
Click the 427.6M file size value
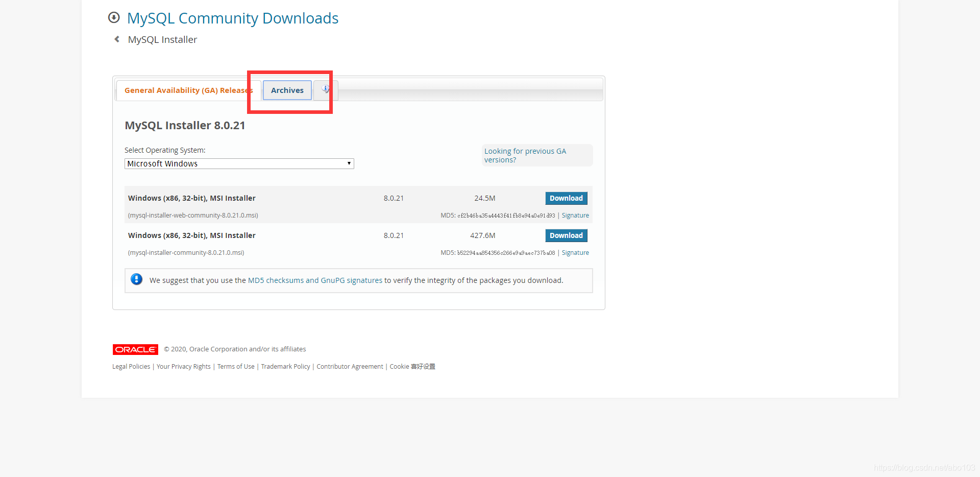tap(483, 235)
